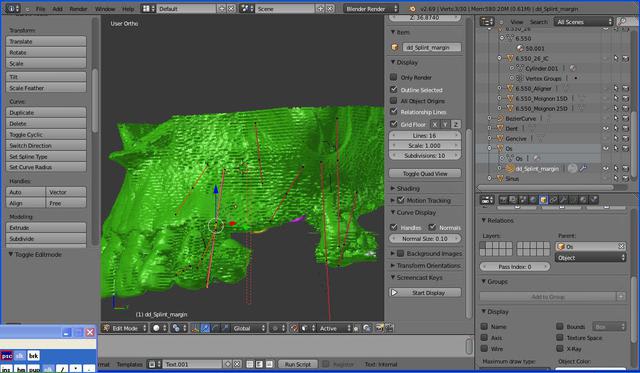Expand the BezierCurve item in outliner
Viewport: 640px width, 373px height.
pyautogui.click(x=489, y=118)
